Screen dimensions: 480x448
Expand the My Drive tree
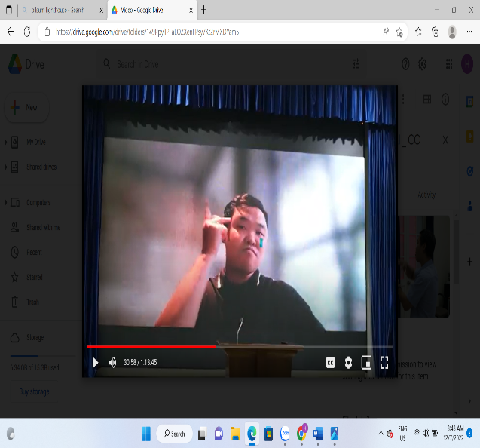pos(6,142)
